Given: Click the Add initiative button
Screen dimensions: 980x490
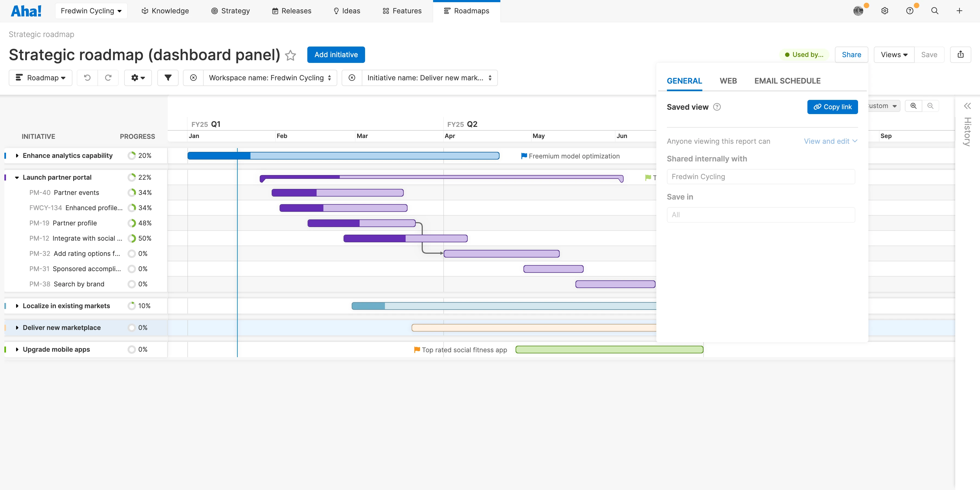Looking at the screenshot, I should (336, 54).
